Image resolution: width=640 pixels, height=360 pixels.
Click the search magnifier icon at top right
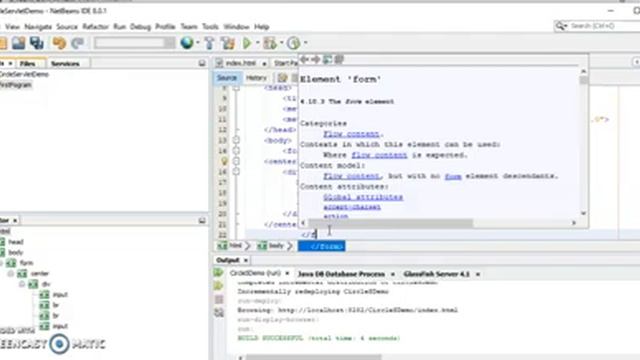561,26
